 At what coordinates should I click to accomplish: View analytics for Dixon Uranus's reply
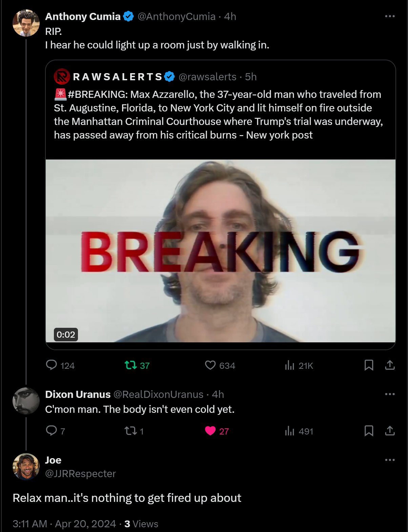point(290,431)
